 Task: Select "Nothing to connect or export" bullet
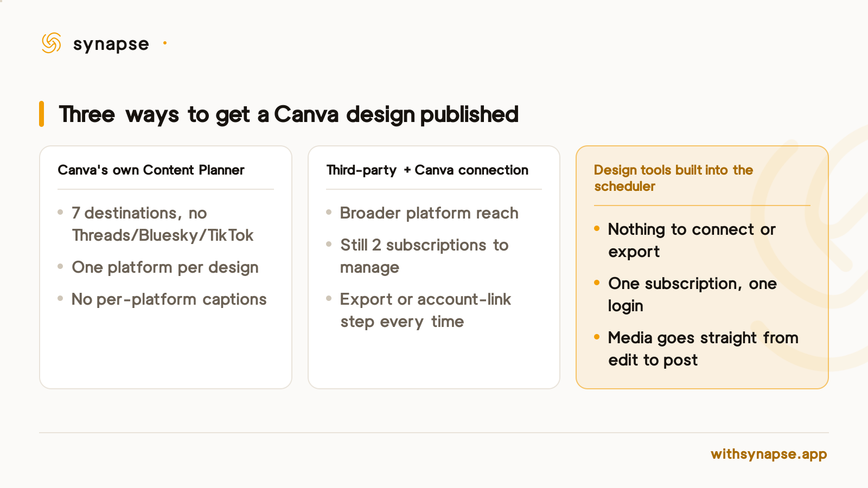(692, 240)
